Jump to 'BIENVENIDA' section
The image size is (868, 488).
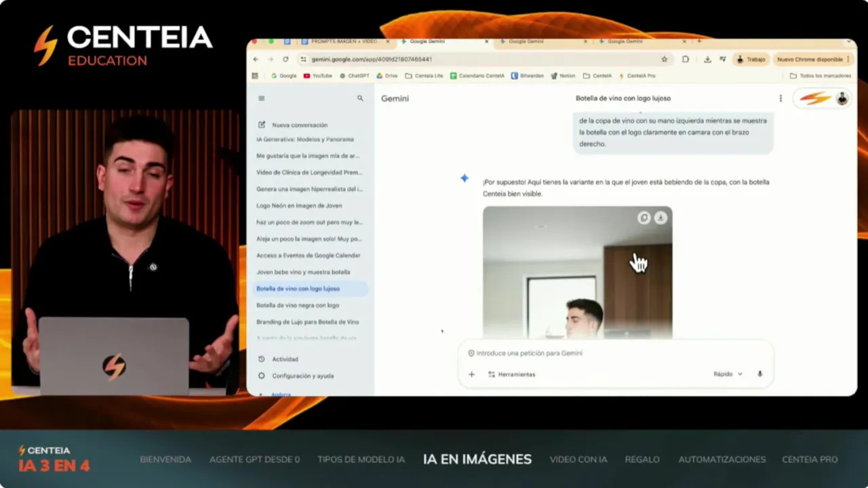coord(165,460)
